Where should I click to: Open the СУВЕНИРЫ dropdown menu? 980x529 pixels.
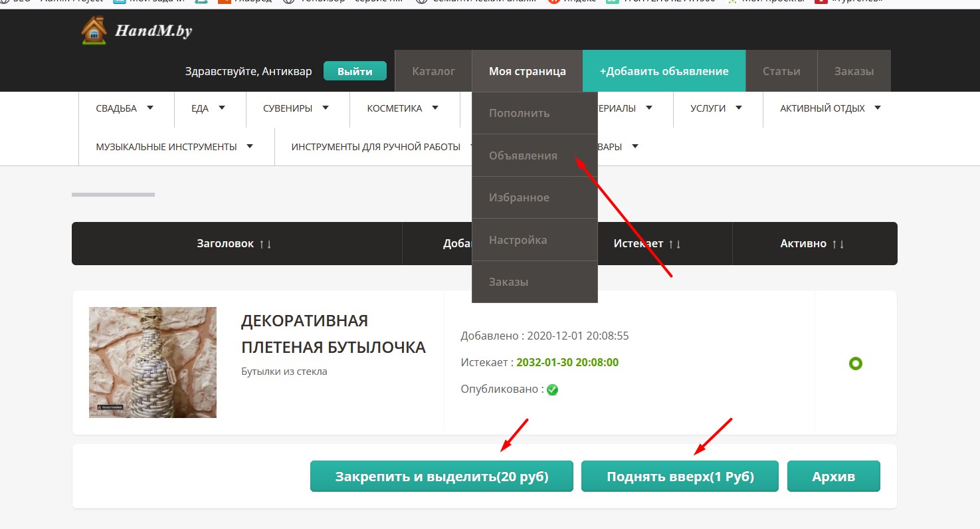(326, 108)
